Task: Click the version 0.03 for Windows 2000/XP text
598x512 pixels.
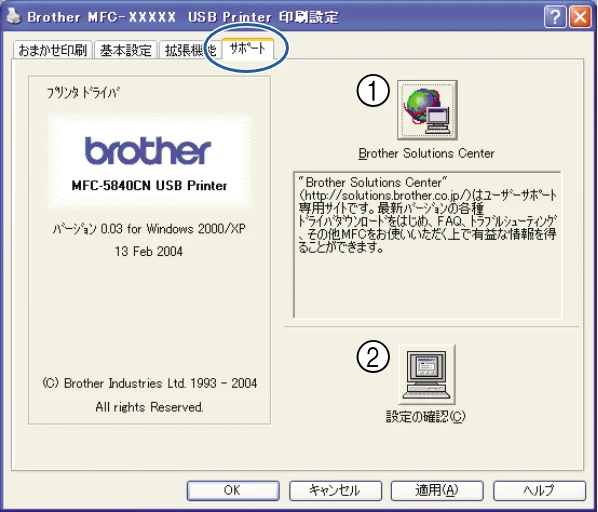Action: point(149,229)
